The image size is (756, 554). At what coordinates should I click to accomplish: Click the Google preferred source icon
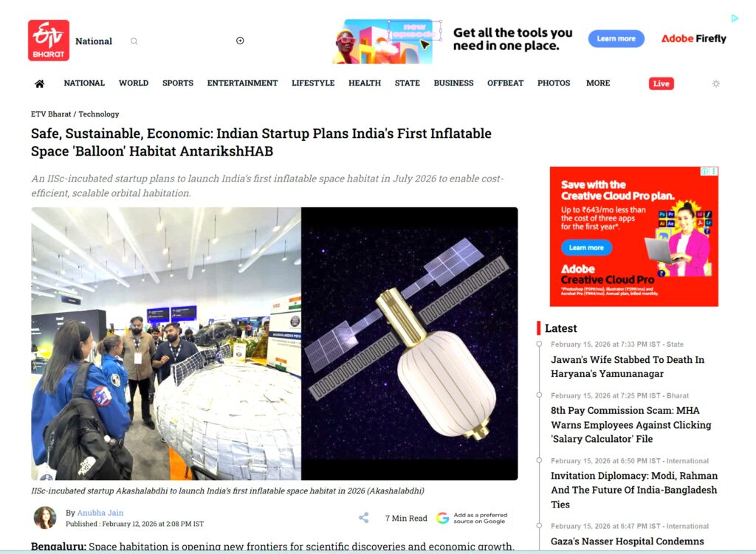[443, 518]
